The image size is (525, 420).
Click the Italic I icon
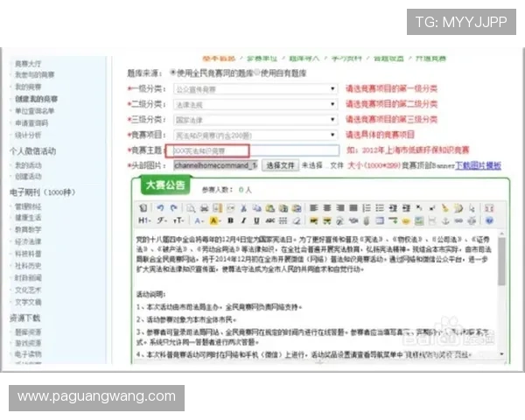coord(243,220)
